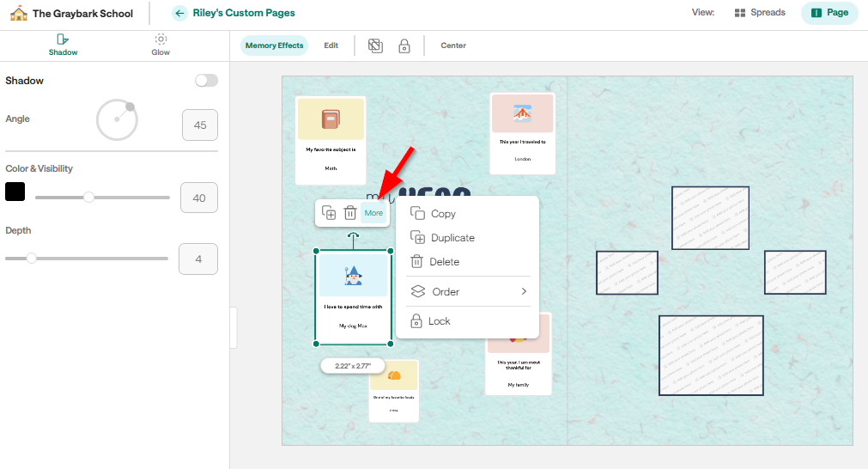Click The Graybark School logo icon
Viewport: 868px width, 469px height.
[x=19, y=13]
